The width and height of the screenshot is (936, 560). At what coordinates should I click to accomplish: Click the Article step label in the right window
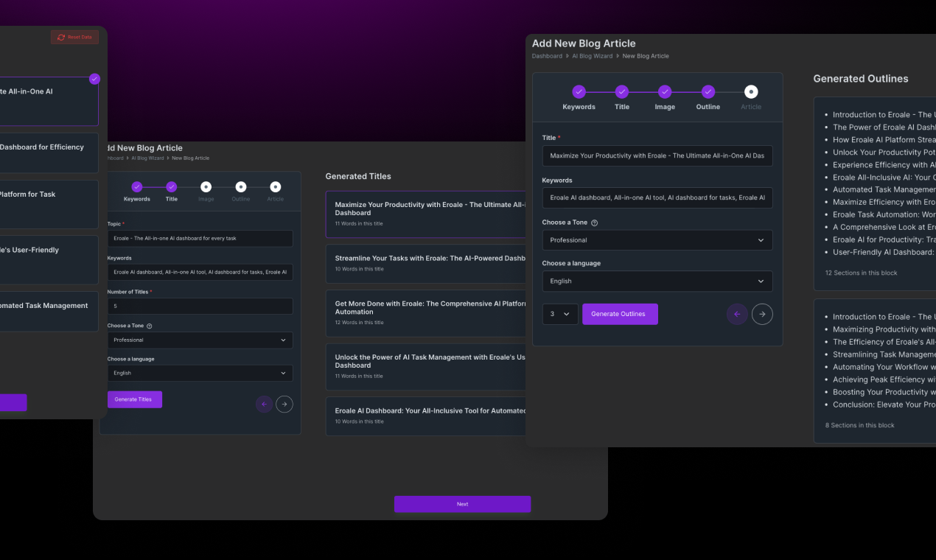point(751,107)
